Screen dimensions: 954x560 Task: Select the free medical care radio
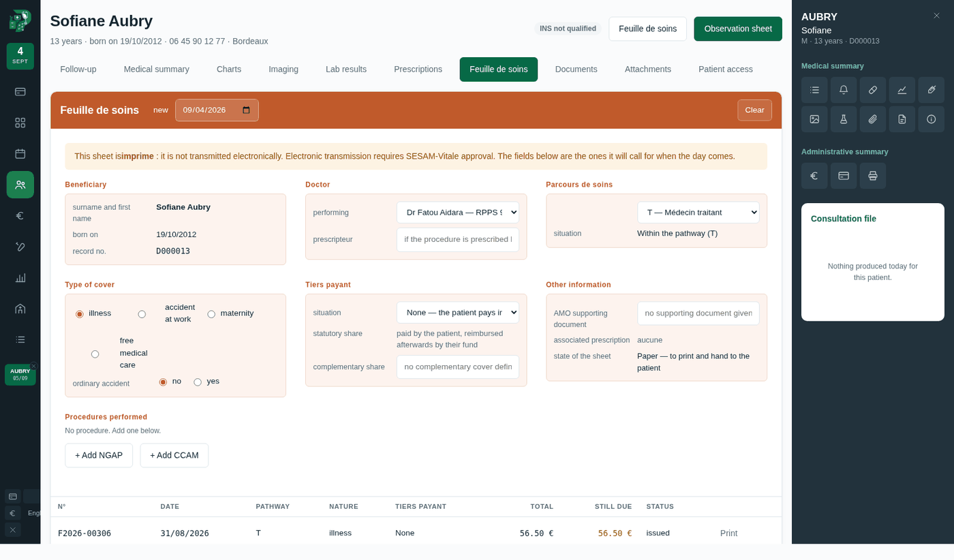pyautogui.click(x=95, y=354)
